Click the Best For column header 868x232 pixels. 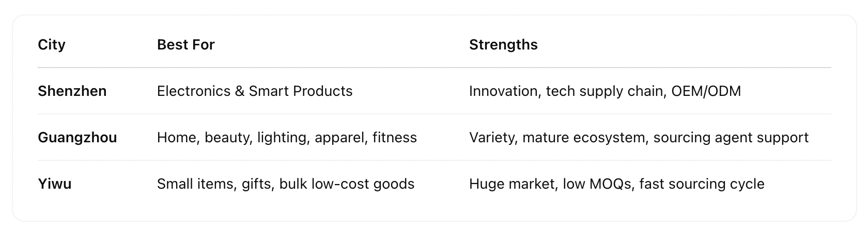185,45
